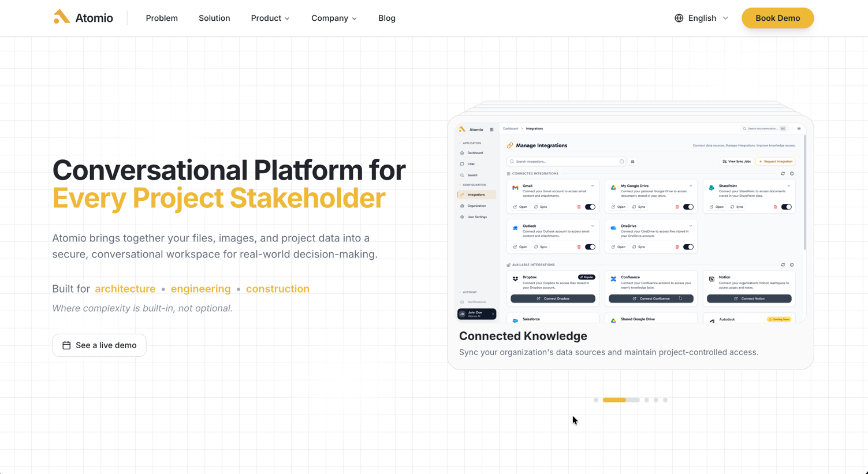
Task: Click the Outlook logo icon
Action: (x=515, y=228)
